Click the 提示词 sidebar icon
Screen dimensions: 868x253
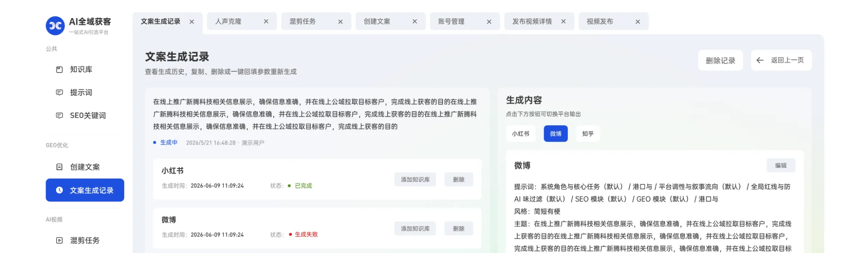tap(60, 92)
